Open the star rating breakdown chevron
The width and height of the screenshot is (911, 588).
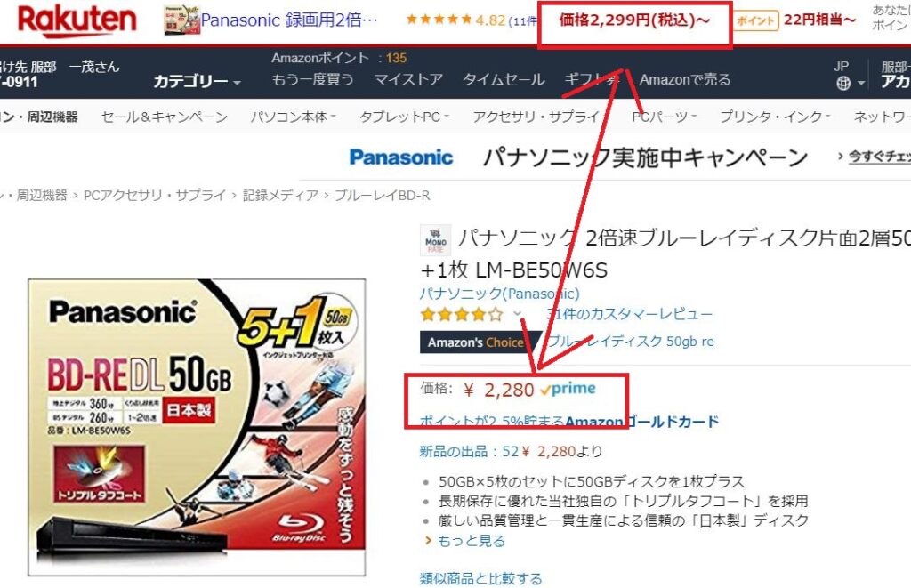click(518, 314)
